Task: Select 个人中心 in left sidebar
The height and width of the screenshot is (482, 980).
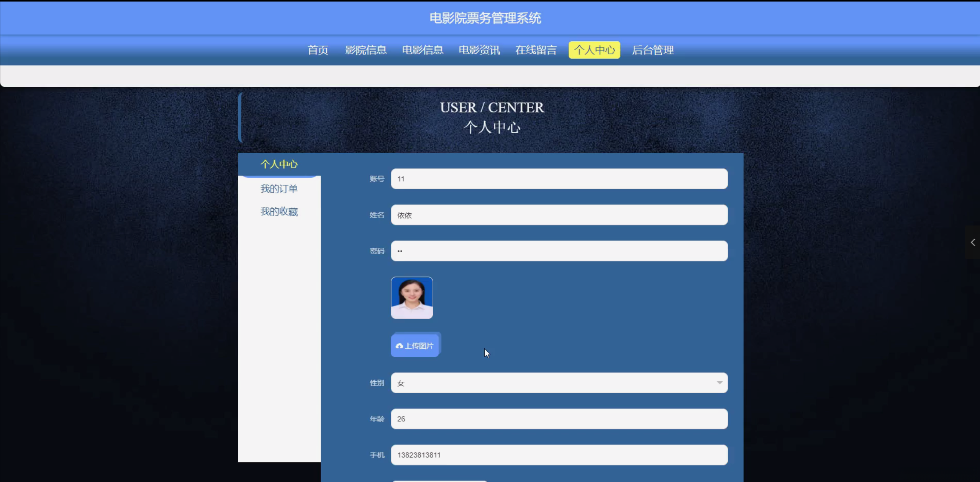Action: [x=279, y=164]
